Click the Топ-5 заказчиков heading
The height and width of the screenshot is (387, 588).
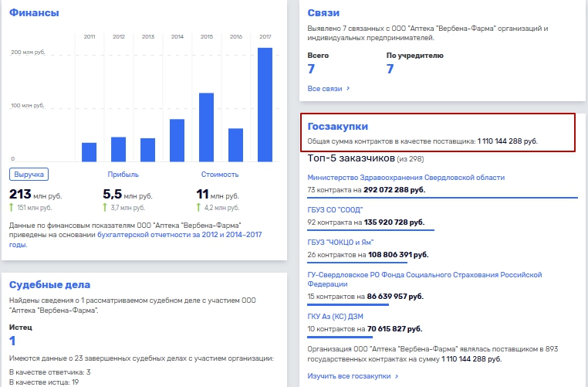pyautogui.click(x=351, y=158)
